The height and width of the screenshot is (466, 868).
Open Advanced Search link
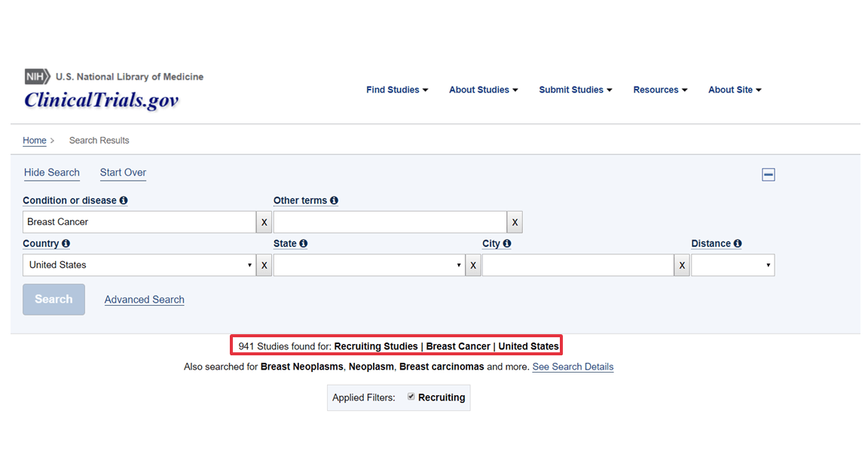coord(145,300)
